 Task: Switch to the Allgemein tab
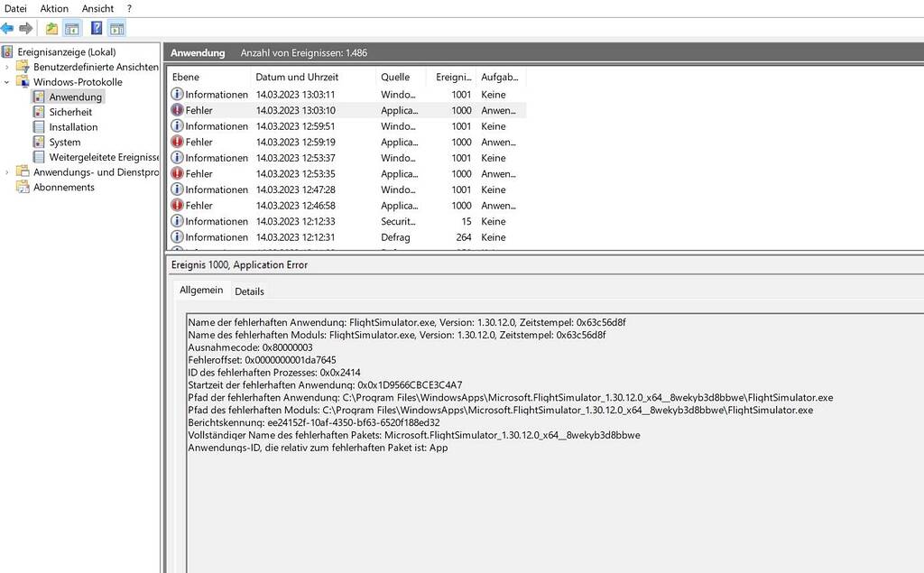201,290
